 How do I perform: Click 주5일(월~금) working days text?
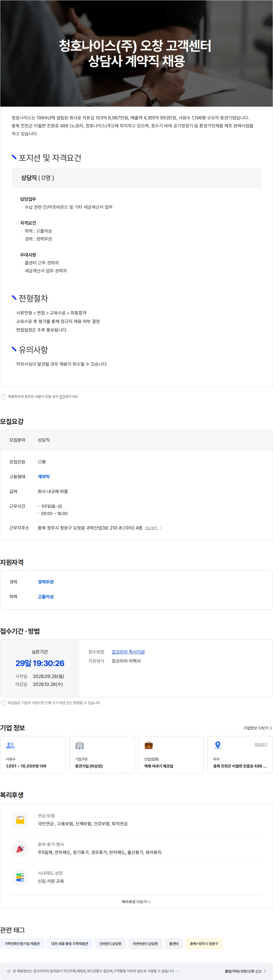[x=52, y=506]
